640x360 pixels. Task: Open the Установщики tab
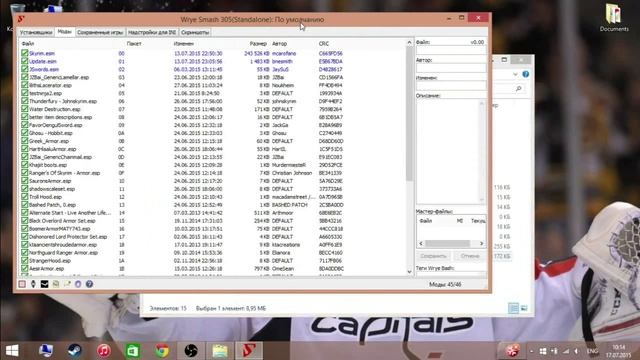36,32
